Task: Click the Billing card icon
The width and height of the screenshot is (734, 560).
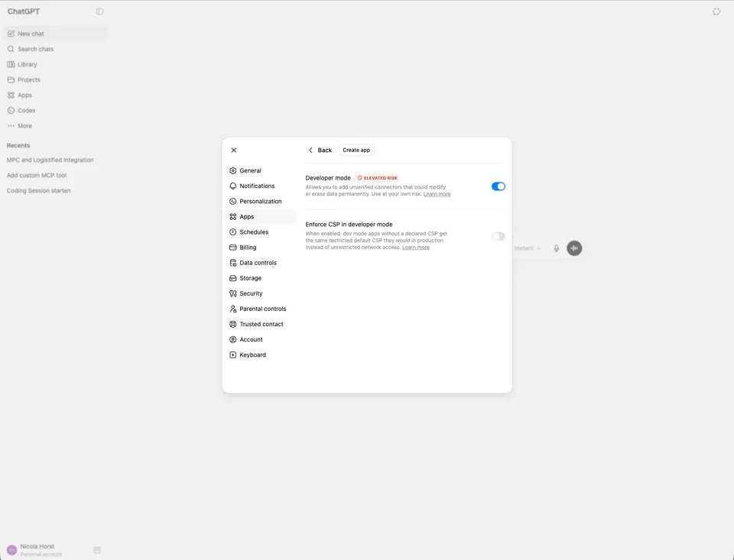Action: point(232,248)
